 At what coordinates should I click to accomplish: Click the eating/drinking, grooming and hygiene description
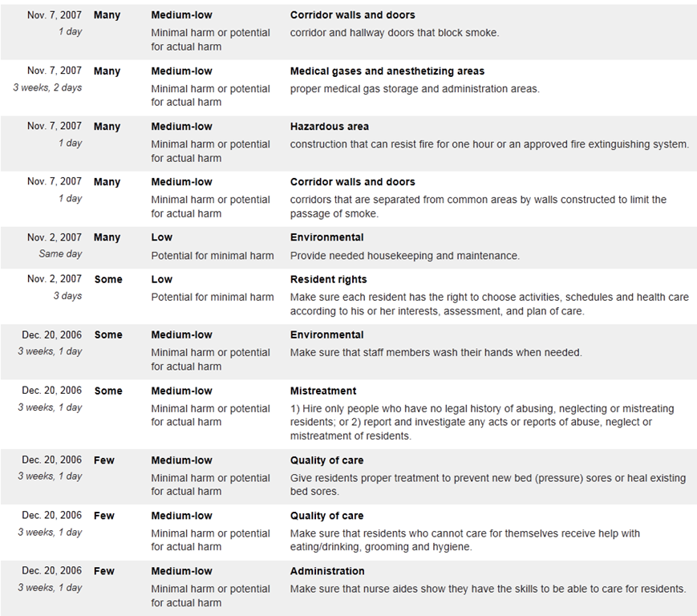(x=465, y=540)
